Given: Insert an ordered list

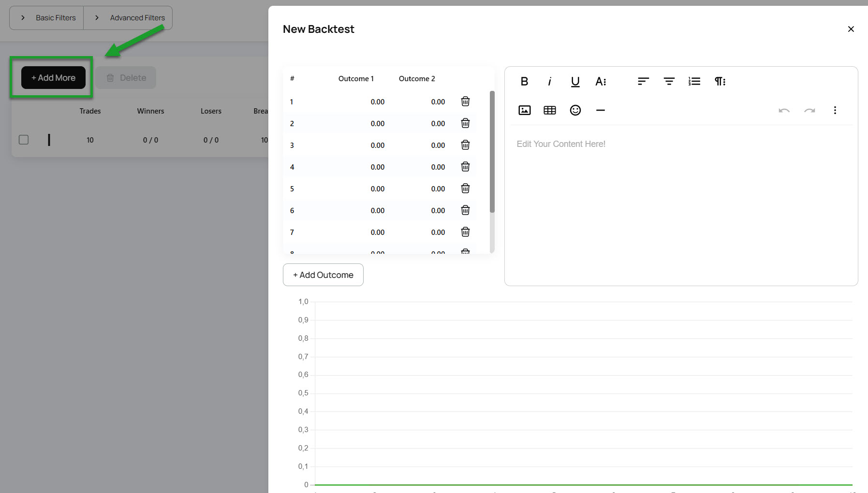Looking at the screenshot, I should (x=694, y=81).
